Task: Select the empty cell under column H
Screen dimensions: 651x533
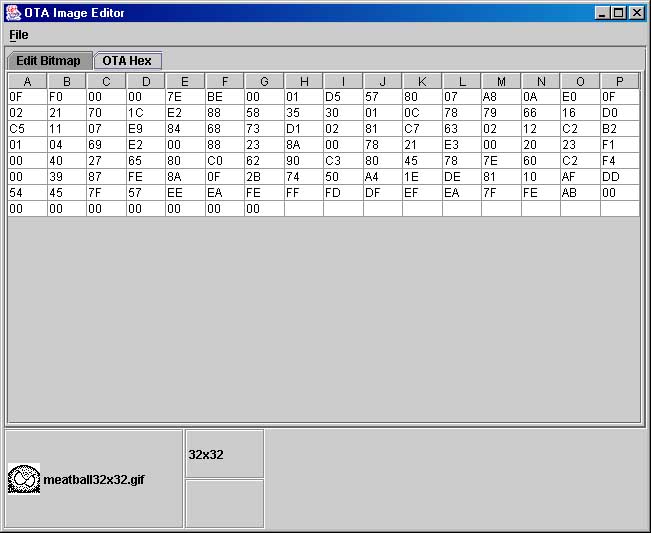Action: click(x=304, y=209)
